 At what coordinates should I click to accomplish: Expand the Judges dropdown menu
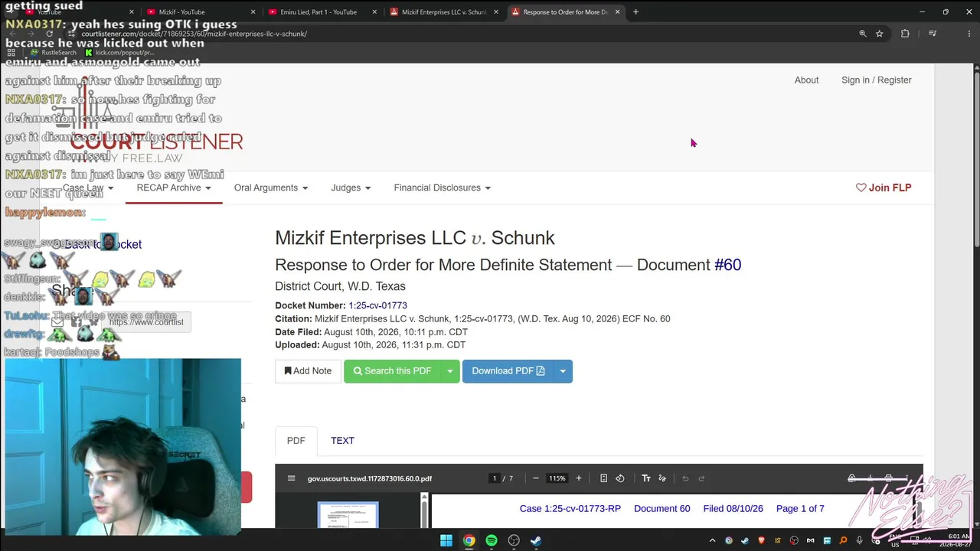coord(351,187)
